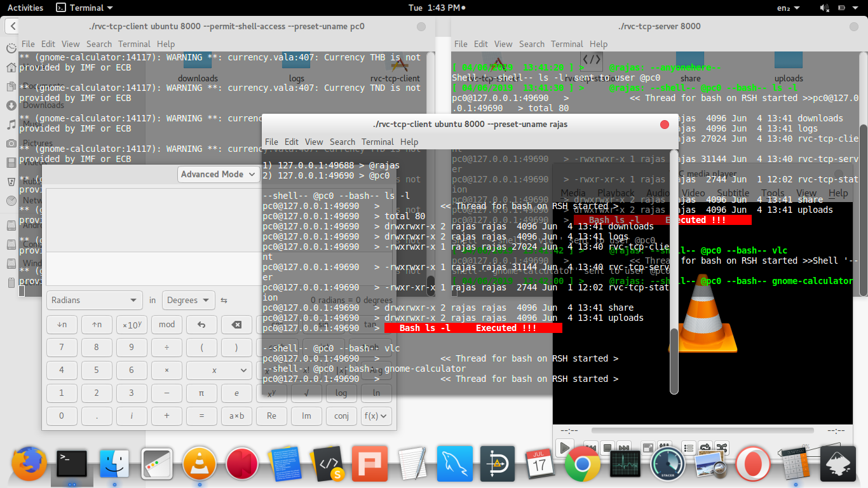Image resolution: width=868 pixels, height=488 pixels.
Task: Launch MySQL Workbench dolphin dock icon
Action: 455,463
